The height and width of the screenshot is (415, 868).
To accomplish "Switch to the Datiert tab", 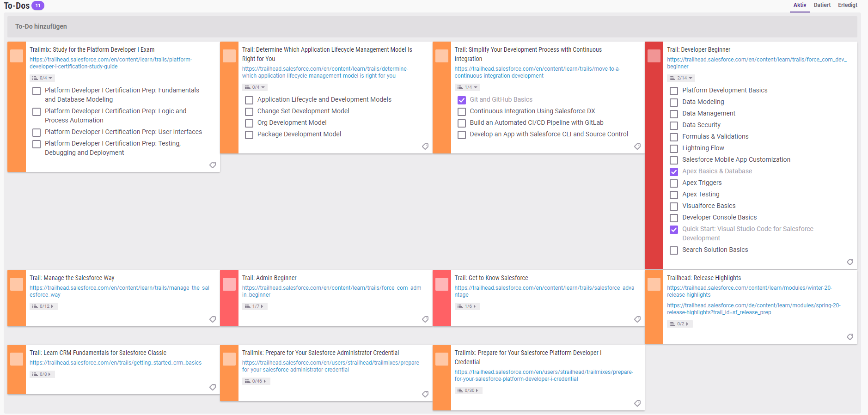I will (x=822, y=5).
